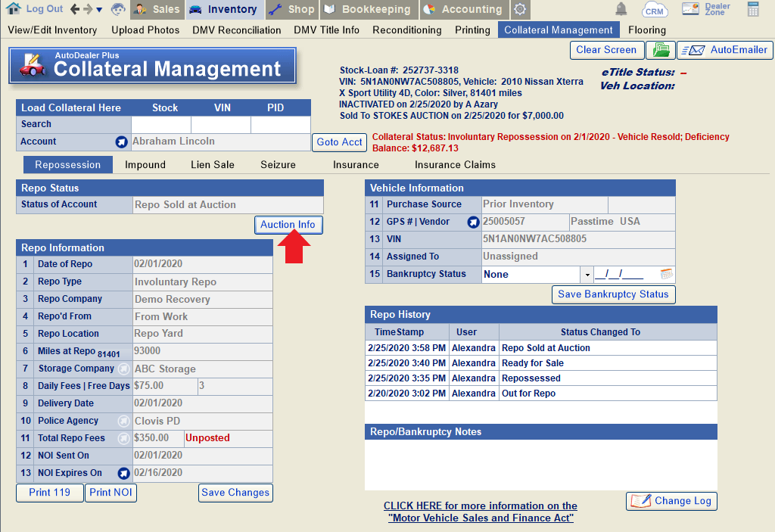This screenshot has width=775, height=532.
Task: Click the GPS Vendor arrow icon
Action: 473,222
